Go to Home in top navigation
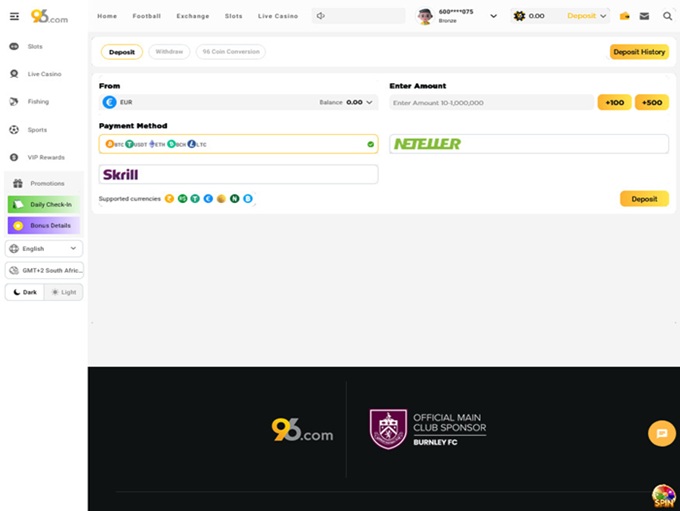Image resolution: width=680 pixels, height=511 pixels. [x=107, y=16]
